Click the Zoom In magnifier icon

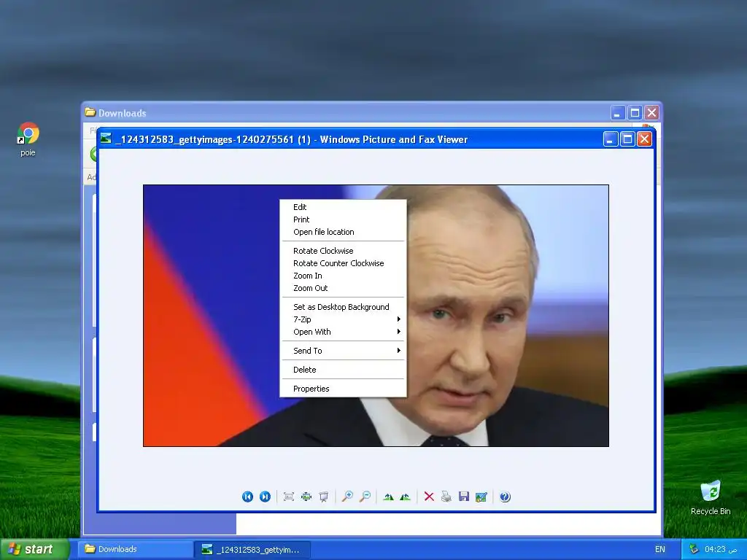(x=347, y=497)
